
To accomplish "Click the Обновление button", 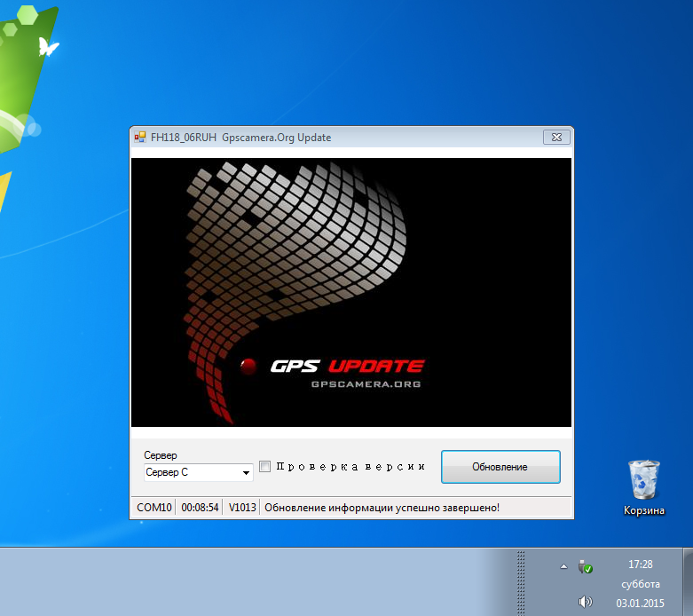I will pyautogui.click(x=500, y=467).
